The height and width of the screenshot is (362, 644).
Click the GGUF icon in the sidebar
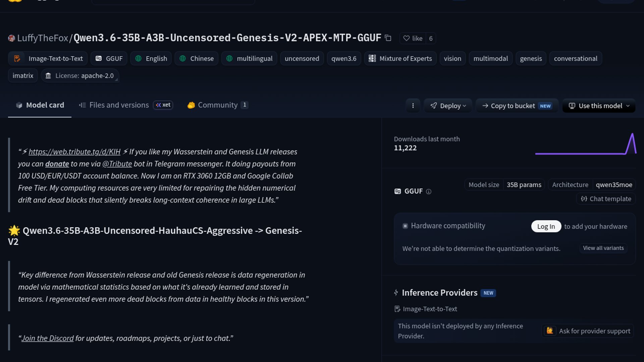397,191
